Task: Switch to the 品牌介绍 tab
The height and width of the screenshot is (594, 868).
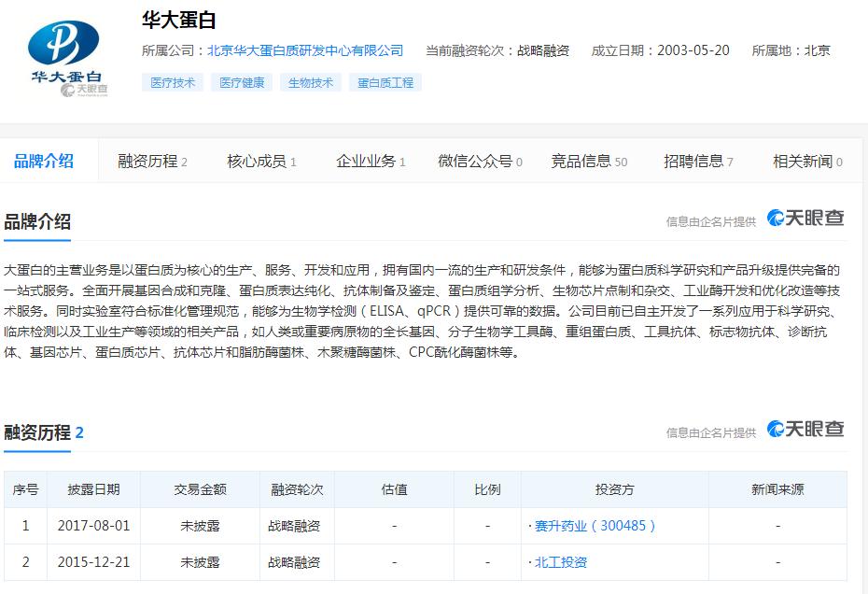Action: (43, 161)
